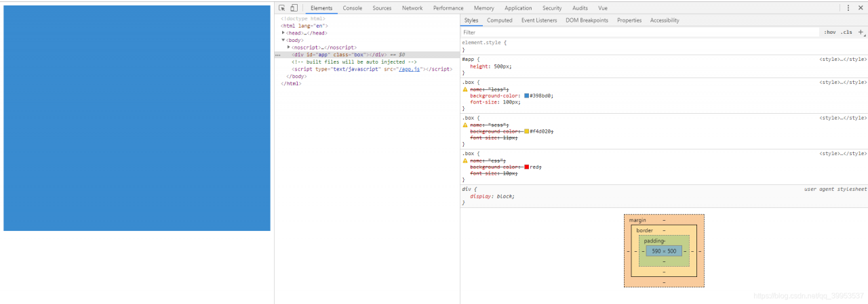868x304 pixels.
Task: Click the warning icon beside name "scss"
Action: [465, 125]
